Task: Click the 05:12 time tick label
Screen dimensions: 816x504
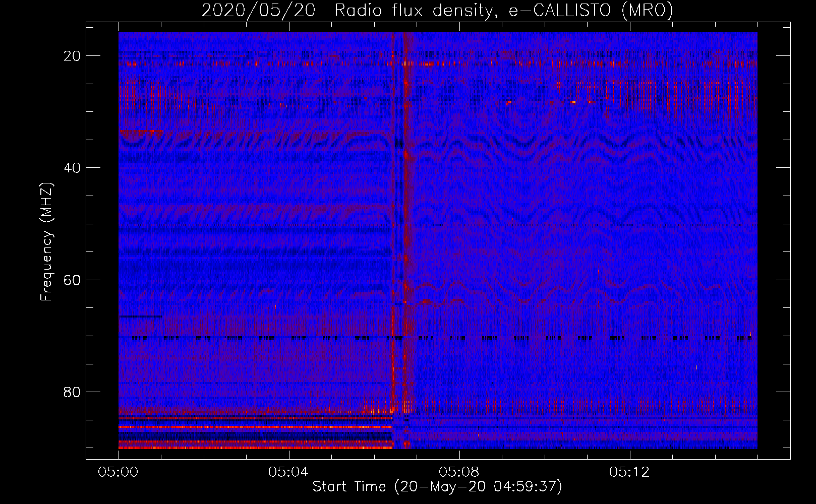Action: 629,472
